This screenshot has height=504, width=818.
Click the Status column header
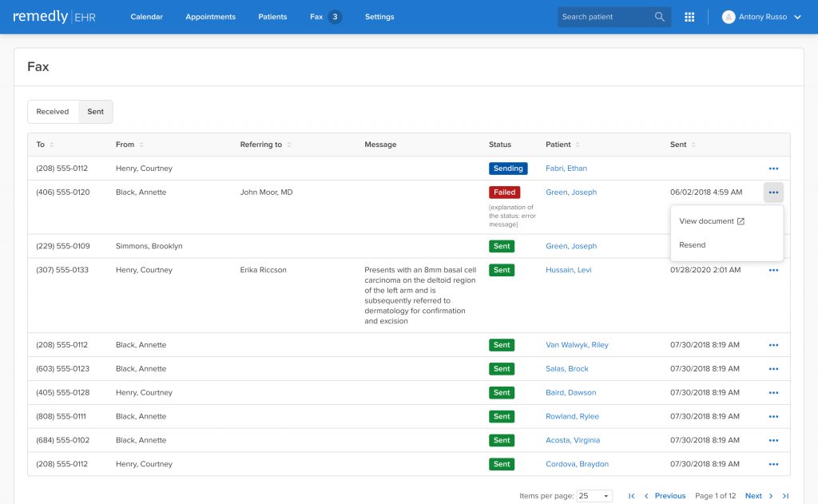pyautogui.click(x=500, y=145)
